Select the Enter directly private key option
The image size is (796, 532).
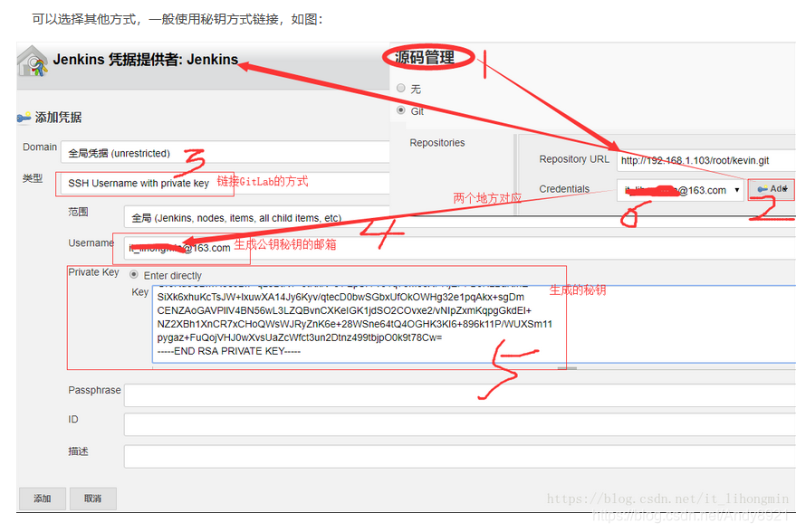click(x=134, y=274)
